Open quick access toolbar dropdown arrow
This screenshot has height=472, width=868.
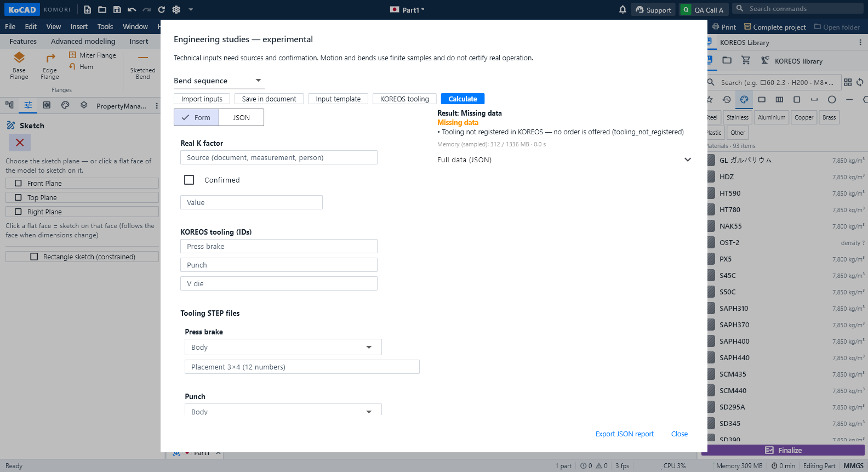[191, 9]
